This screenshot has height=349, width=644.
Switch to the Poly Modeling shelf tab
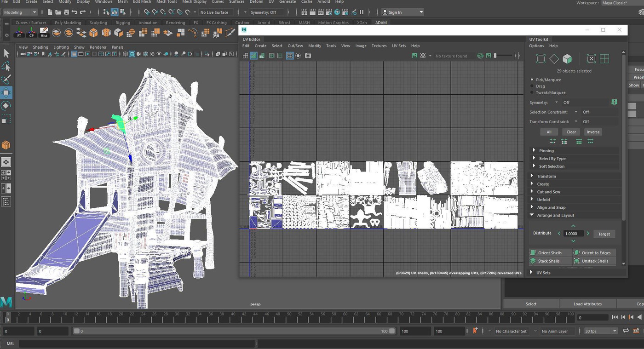click(68, 23)
